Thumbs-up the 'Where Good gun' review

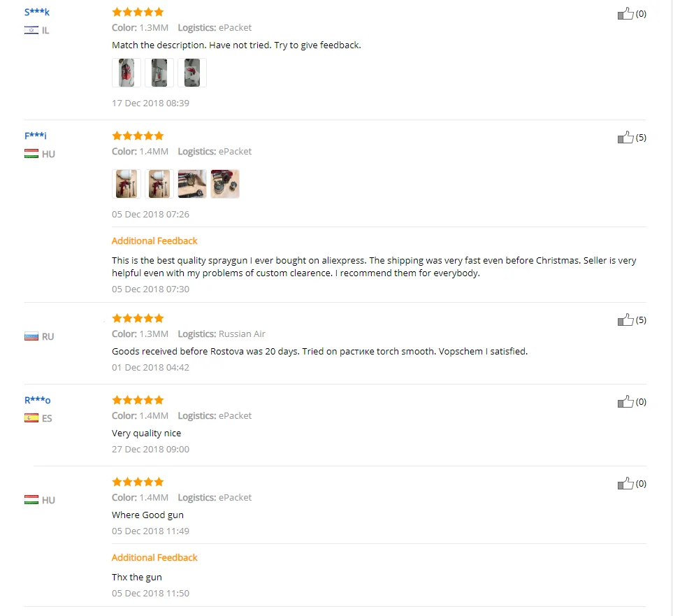click(x=625, y=483)
